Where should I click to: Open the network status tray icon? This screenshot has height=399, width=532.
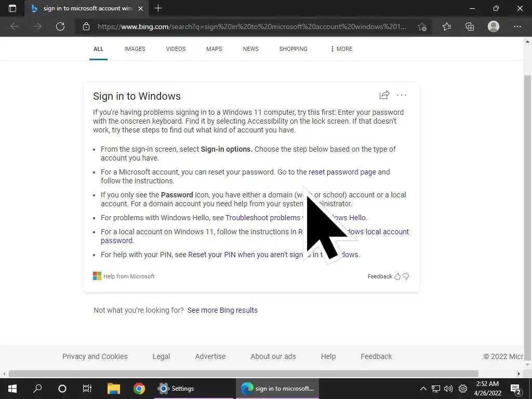pos(436,389)
